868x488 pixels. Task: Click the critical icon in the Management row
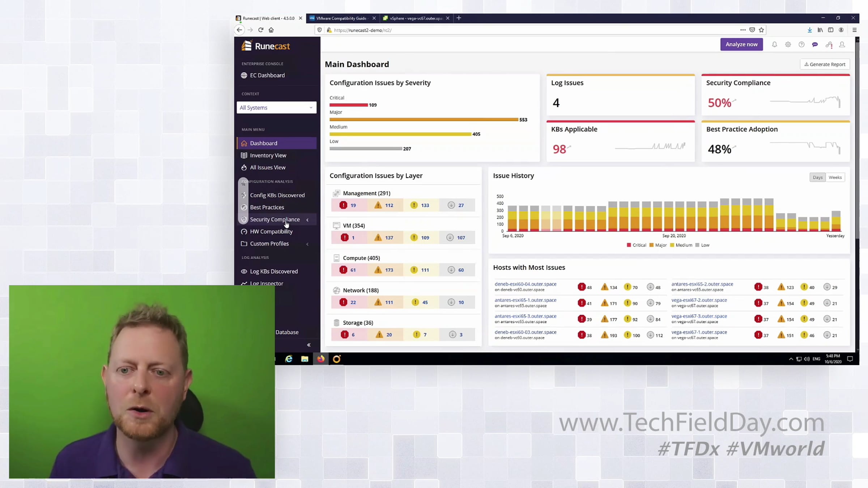[343, 205]
